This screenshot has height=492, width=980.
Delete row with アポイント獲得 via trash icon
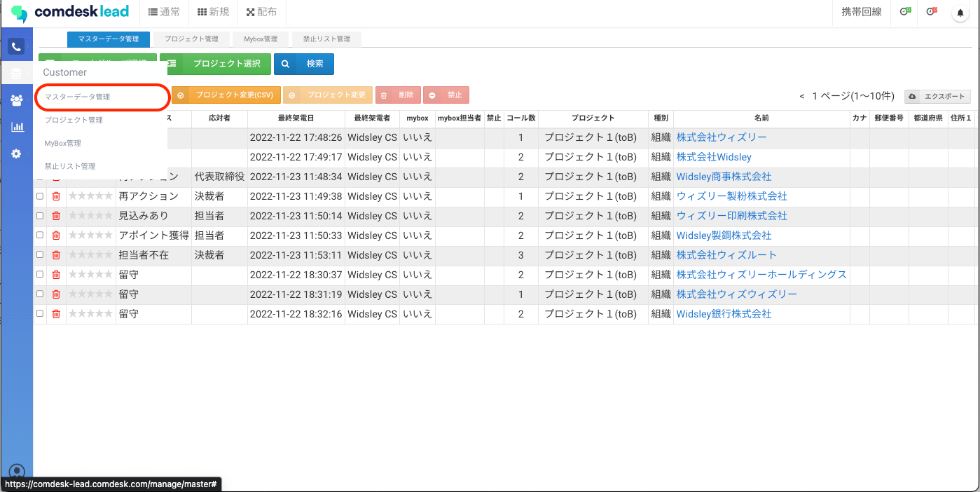point(56,235)
